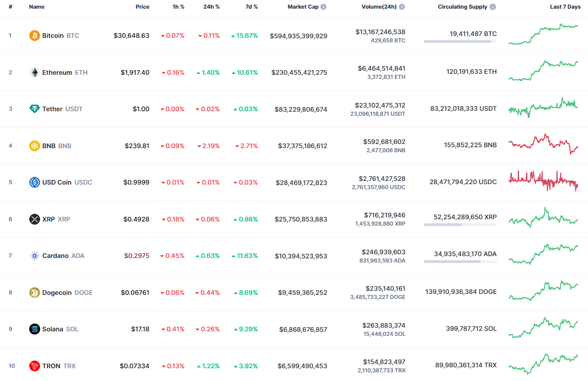The height and width of the screenshot is (381, 588).
Task: Open the Bitcoin BTC name link
Action: tap(53, 35)
